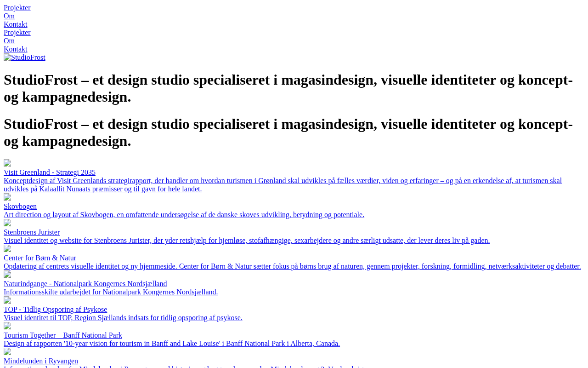The width and height of the screenshot is (588, 368).
Task: Open the first Kontakt menu link
Action: click(x=16, y=24)
